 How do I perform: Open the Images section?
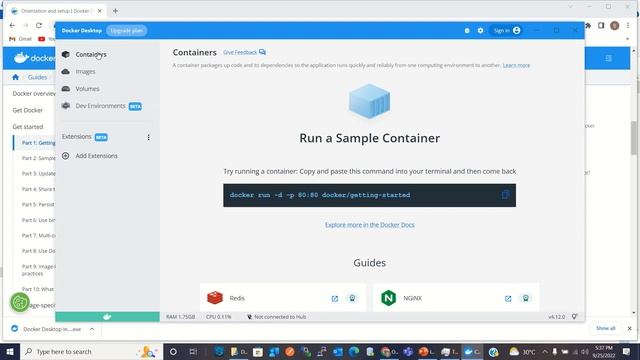85,71
